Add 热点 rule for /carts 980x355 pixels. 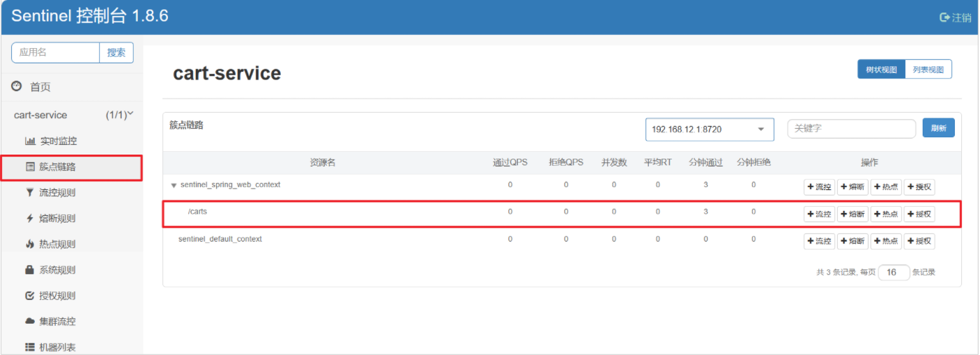click(886, 214)
